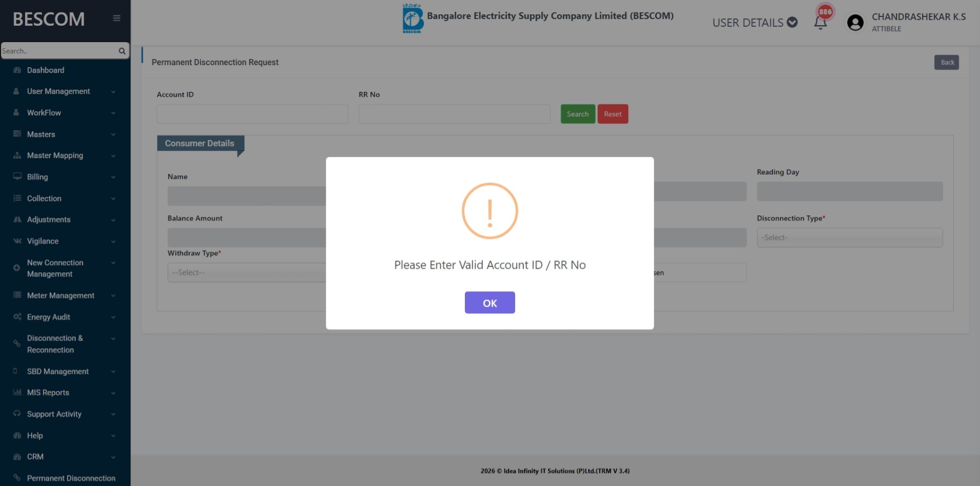
Task: Click the Reading Day field
Action: point(849,191)
